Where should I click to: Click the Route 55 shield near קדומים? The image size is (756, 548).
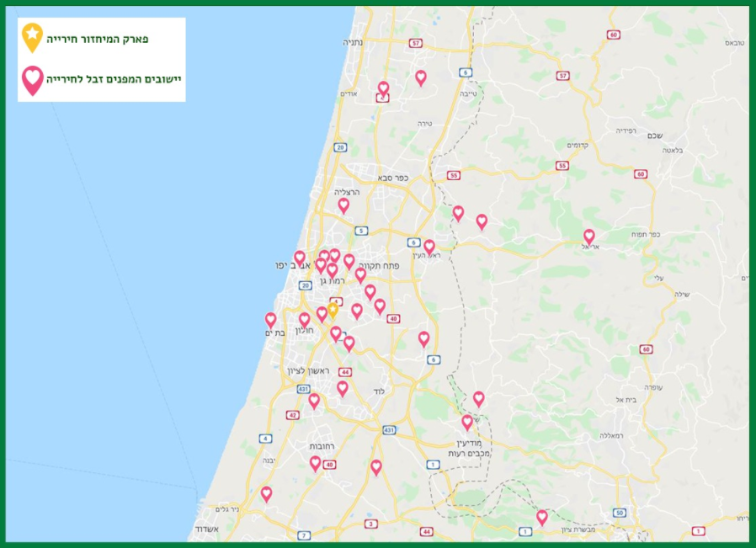click(562, 166)
